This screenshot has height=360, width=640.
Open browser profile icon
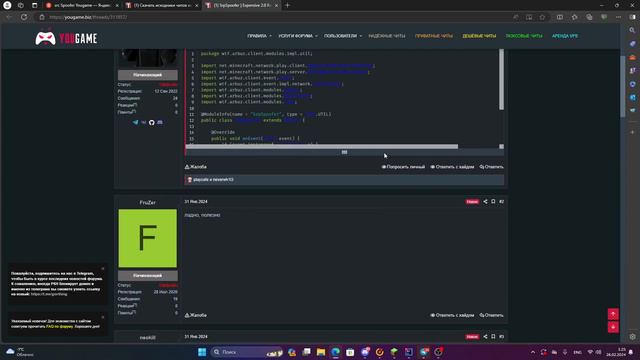pyautogui.click(x=7, y=5)
